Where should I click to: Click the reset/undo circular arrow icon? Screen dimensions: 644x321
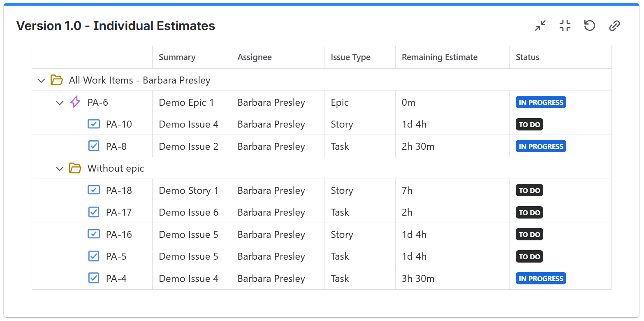point(590,26)
